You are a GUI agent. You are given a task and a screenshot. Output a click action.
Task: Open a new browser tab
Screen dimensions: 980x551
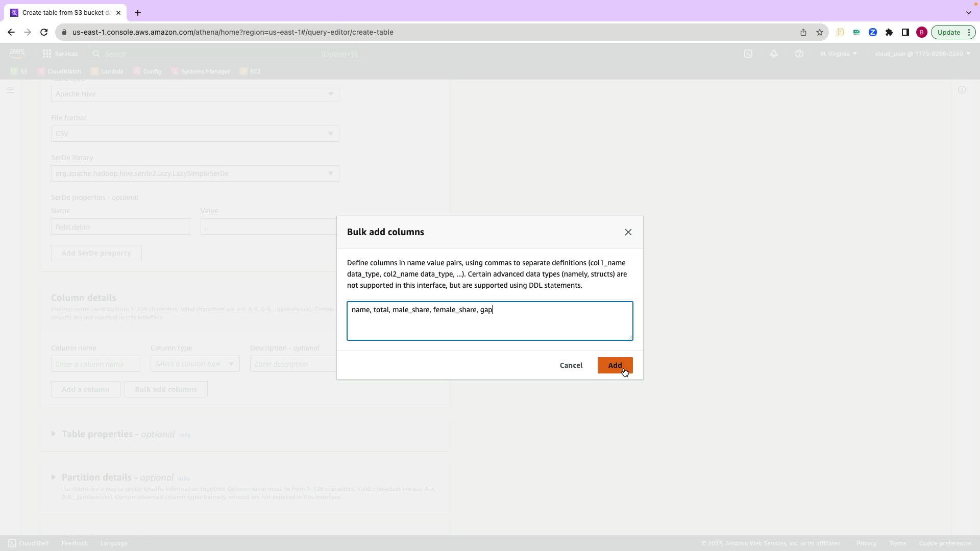(137, 13)
